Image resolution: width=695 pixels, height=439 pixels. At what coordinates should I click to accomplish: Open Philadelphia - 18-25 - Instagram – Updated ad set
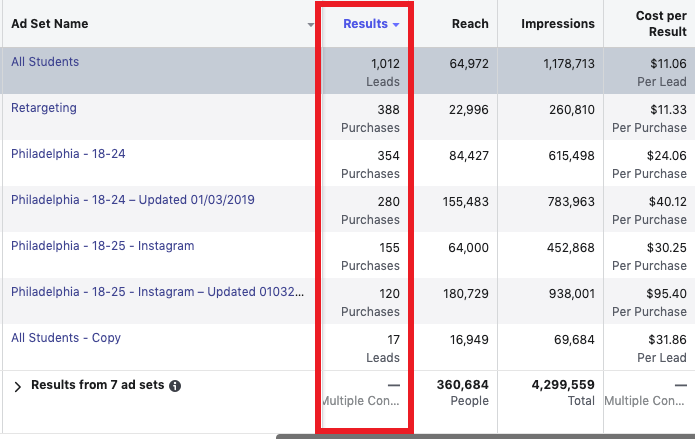tap(157, 292)
